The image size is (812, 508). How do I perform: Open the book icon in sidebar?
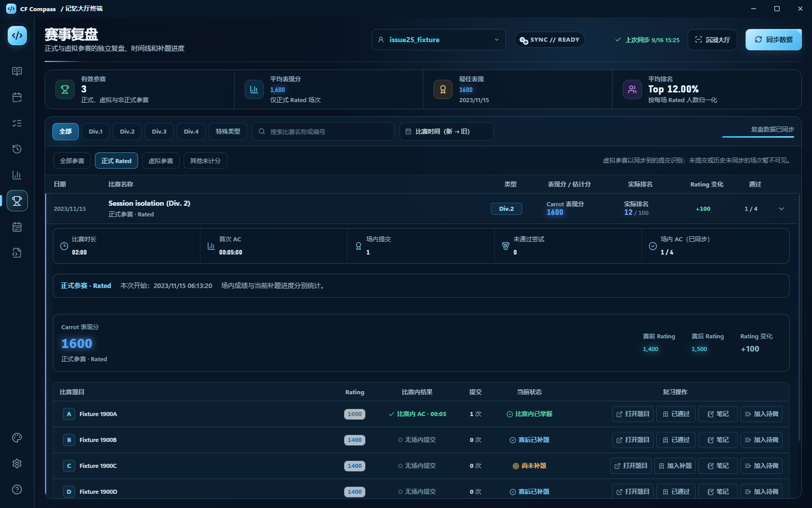click(17, 71)
